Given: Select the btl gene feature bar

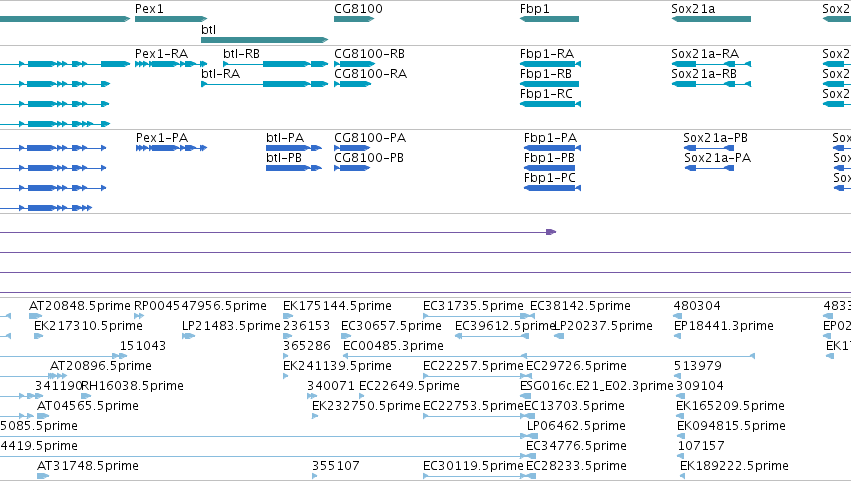Looking at the screenshot, I should point(265,40).
